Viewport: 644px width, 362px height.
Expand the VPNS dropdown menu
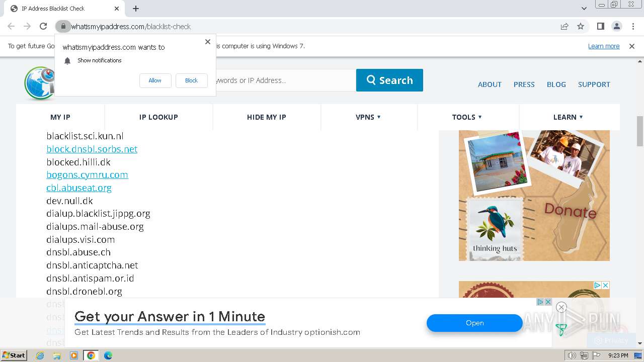pos(368,117)
